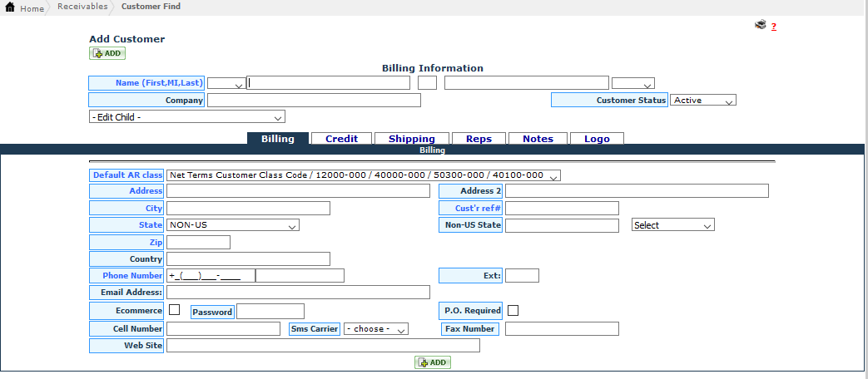Screen dimensions: 868x379
Task: Click the Web Site text field
Action: [x=323, y=346]
